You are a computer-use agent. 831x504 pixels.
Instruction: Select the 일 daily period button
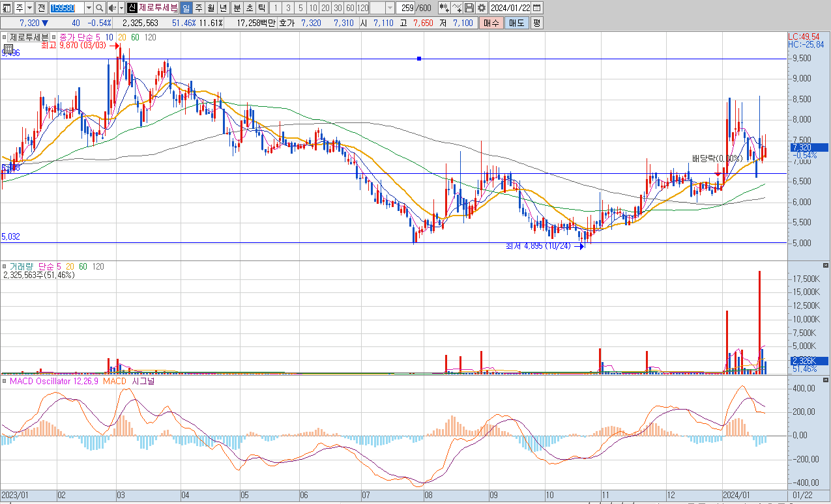coord(185,8)
